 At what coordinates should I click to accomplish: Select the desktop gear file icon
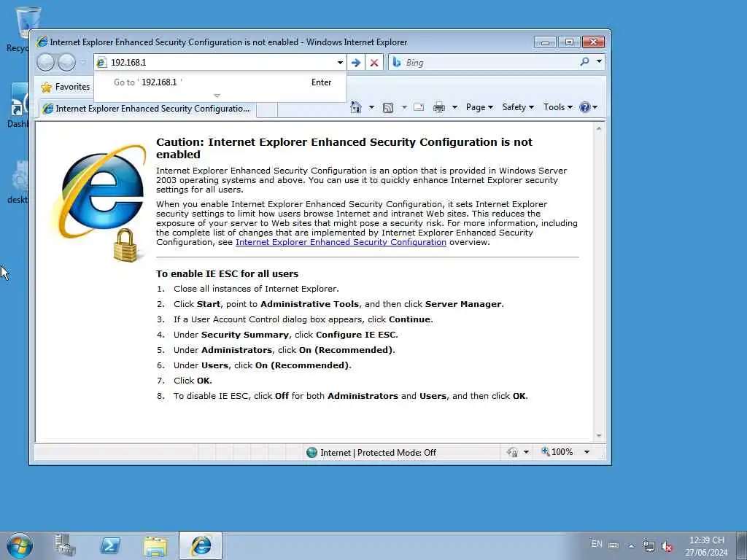[18, 182]
